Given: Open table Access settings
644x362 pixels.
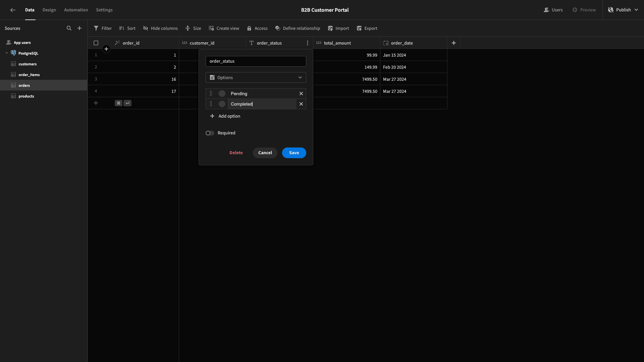Looking at the screenshot, I should (257, 28).
